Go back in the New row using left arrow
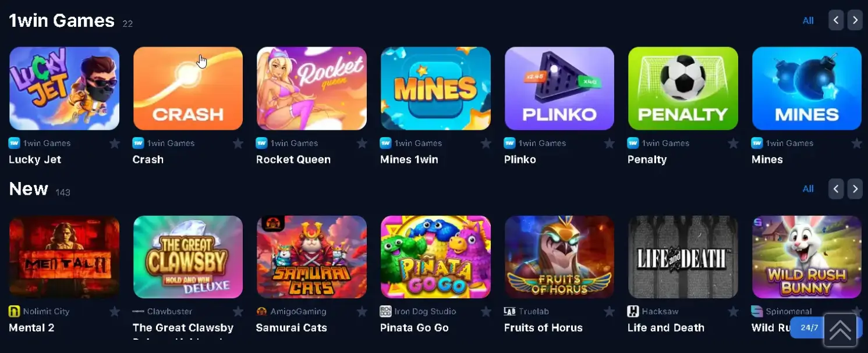 point(836,188)
